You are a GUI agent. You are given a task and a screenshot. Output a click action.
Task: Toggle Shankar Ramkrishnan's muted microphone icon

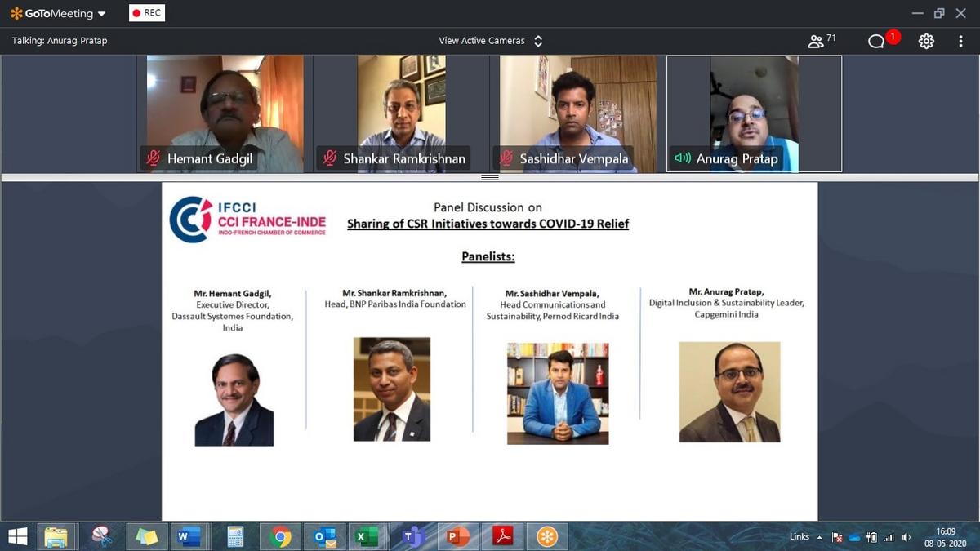(329, 158)
